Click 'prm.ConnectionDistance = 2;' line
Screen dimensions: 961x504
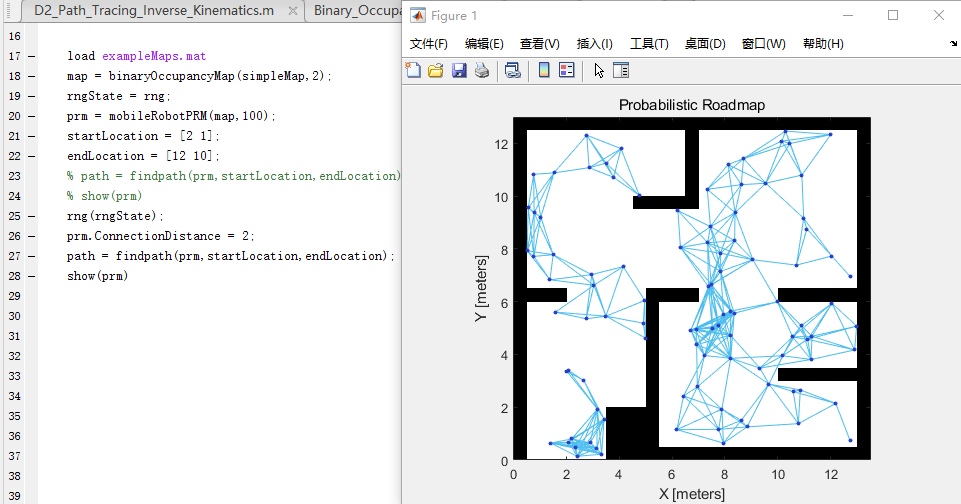161,236
